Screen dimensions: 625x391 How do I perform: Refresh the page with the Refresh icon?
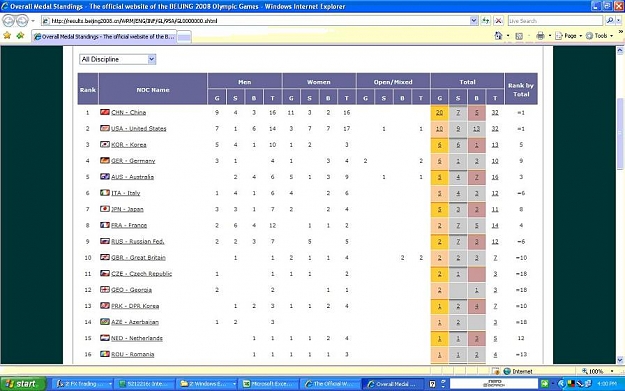point(485,21)
